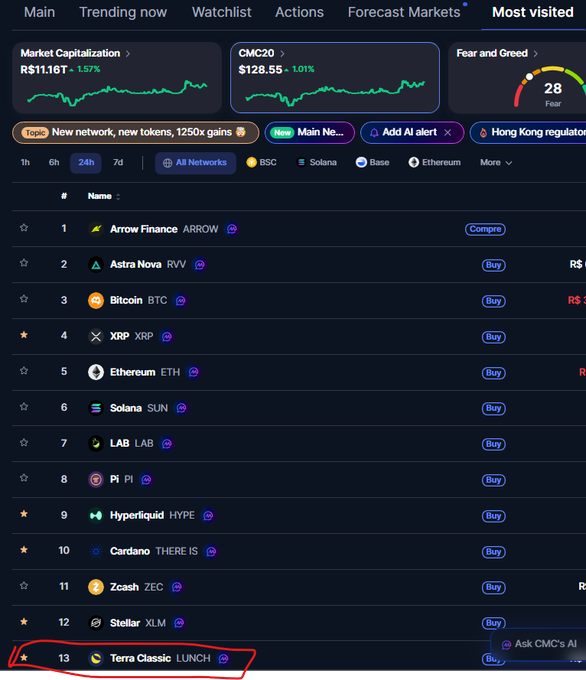Open the Forecast Markets tab
Image resolution: width=586 pixels, height=680 pixels.
coord(404,12)
